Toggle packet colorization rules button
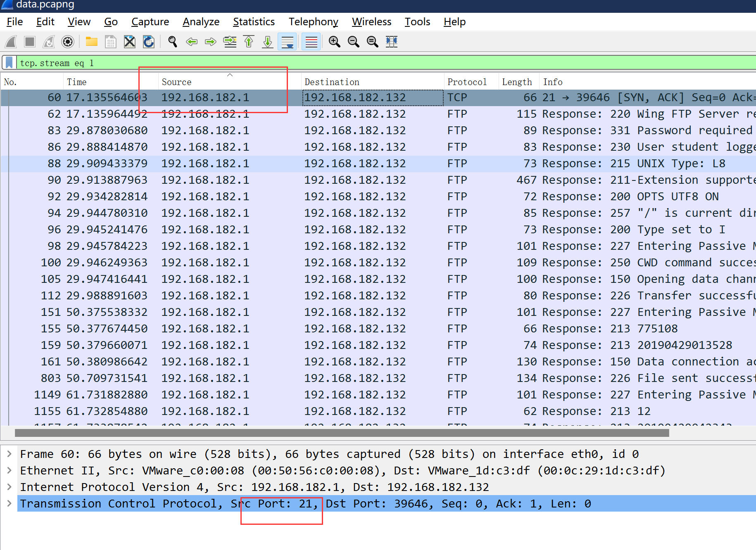Image resolution: width=756 pixels, height=550 pixels. tap(311, 42)
